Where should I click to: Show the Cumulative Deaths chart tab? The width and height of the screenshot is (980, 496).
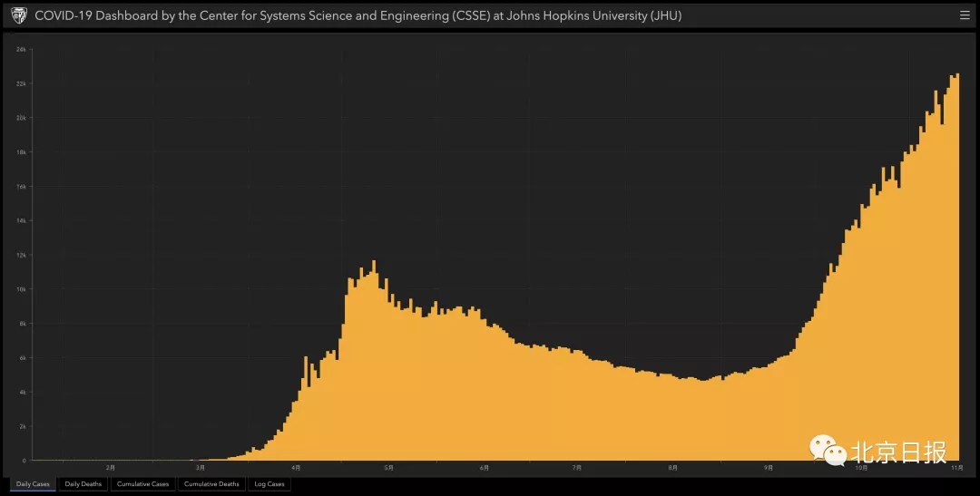211,484
